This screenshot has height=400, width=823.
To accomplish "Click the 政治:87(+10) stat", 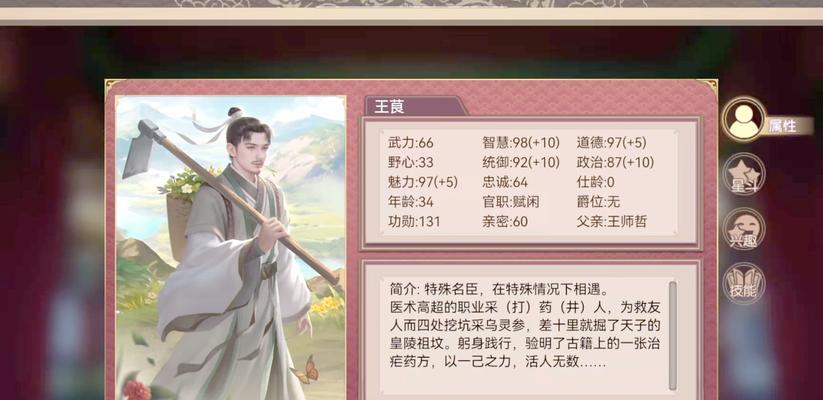I will (x=615, y=163).
